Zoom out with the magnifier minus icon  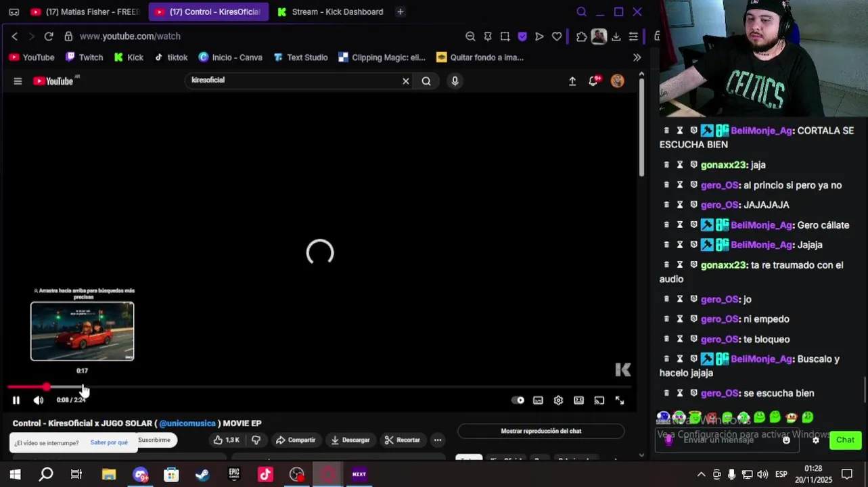pos(470,37)
